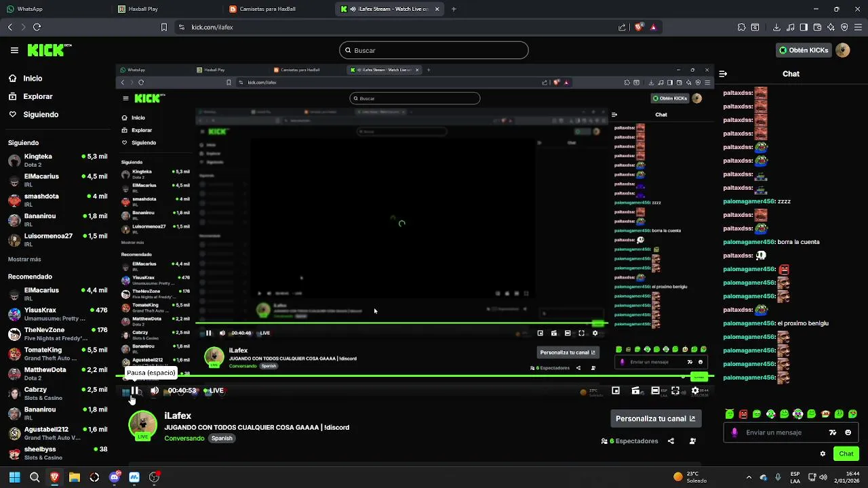The height and width of the screenshot is (488, 868).
Task: Open Brave Rewards triangle icon
Action: click(653, 27)
